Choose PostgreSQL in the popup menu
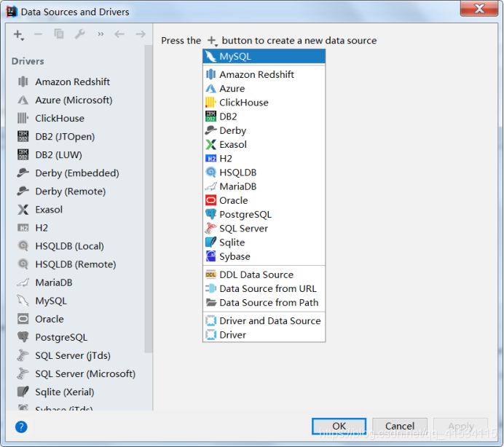Viewport: 504px width, 447px height. pos(264,214)
